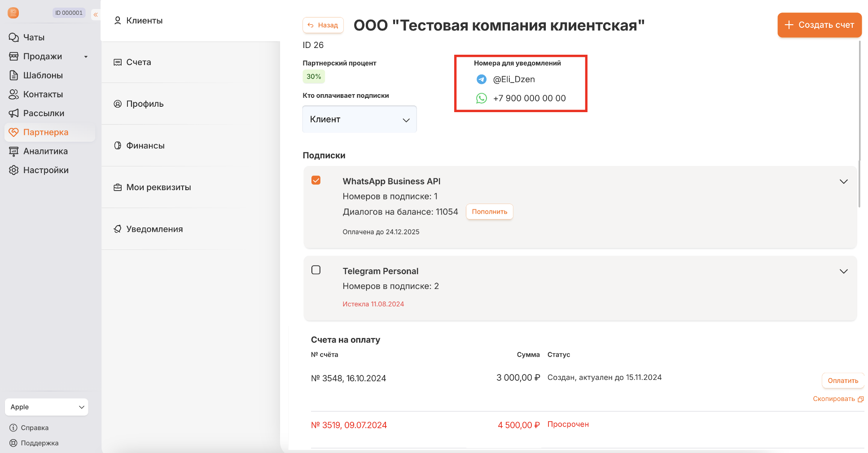Click the Аналитика chart icon
Image resolution: width=868 pixels, height=453 pixels.
click(14, 151)
